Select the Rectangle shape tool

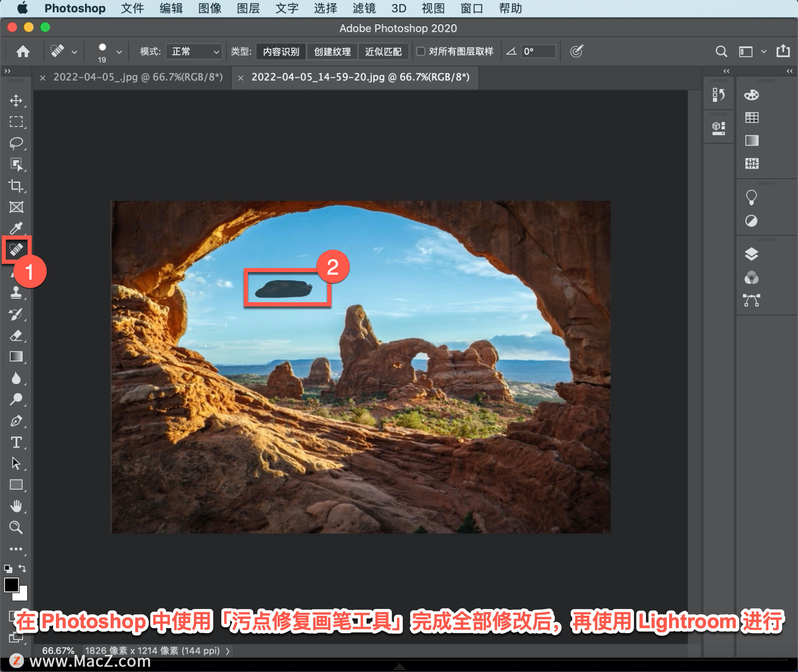(x=16, y=485)
